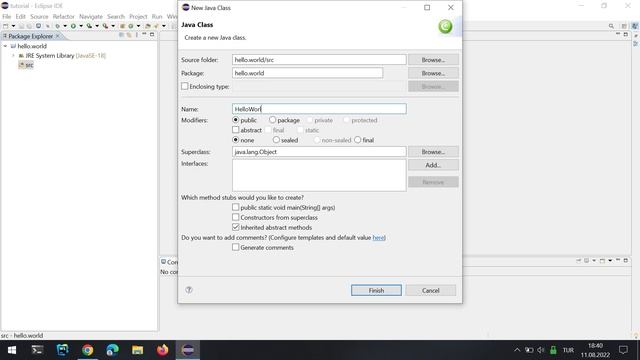The height and width of the screenshot is (360, 640).
Task: Maximize the editor area pane
Action: click(626, 34)
